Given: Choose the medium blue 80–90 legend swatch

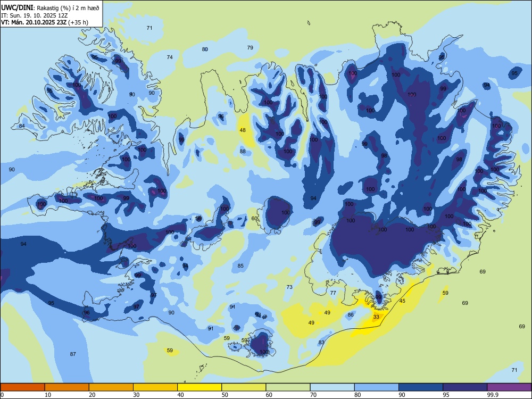Looking at the screenshot, I should [x=377, y=387].
